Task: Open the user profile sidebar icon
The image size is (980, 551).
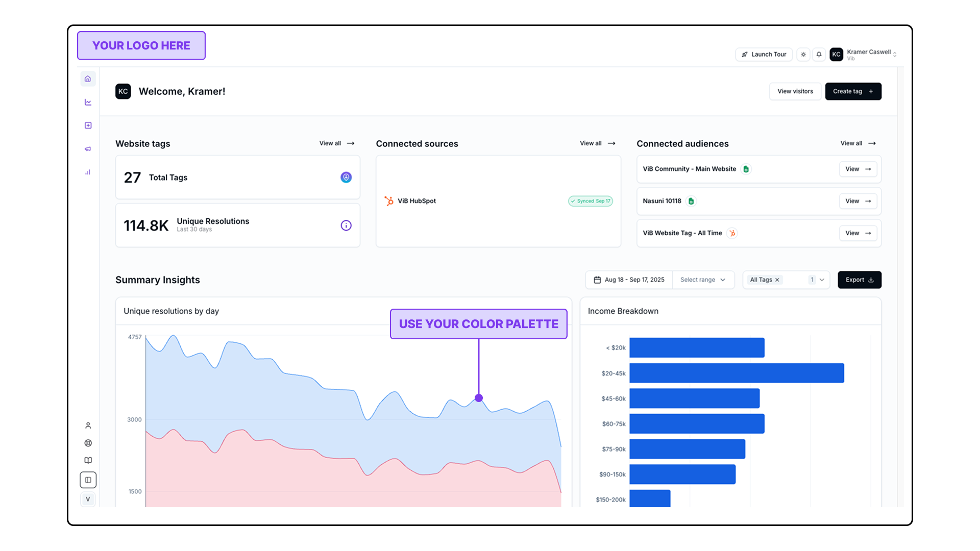Action: pos(88,425)
